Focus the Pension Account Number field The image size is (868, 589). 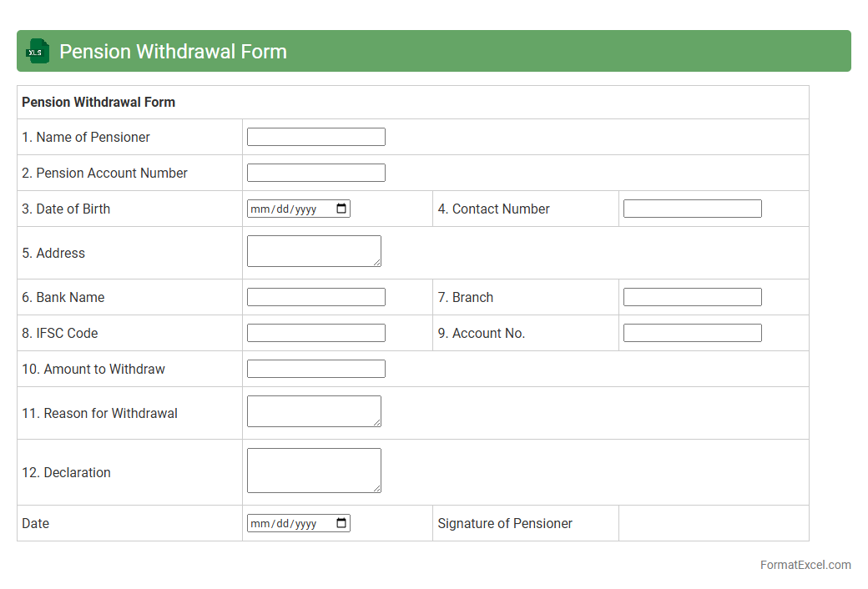[x=315, y=173]
